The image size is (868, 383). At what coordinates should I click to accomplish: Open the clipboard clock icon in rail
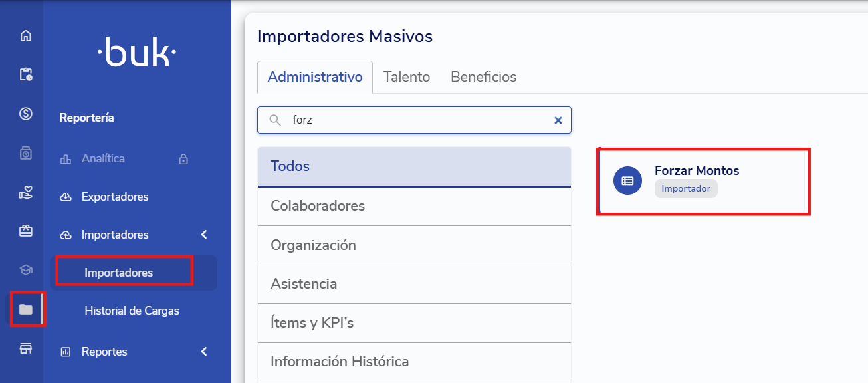coord(26,74)
